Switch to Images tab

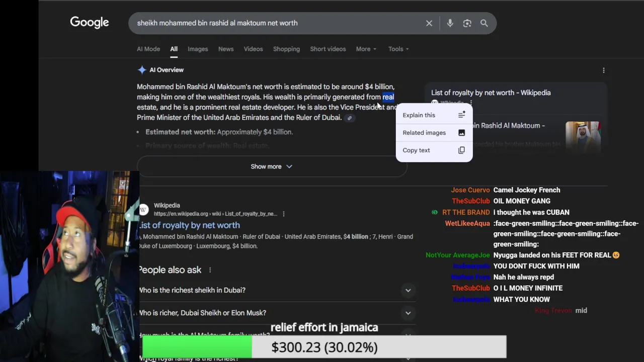198,49
